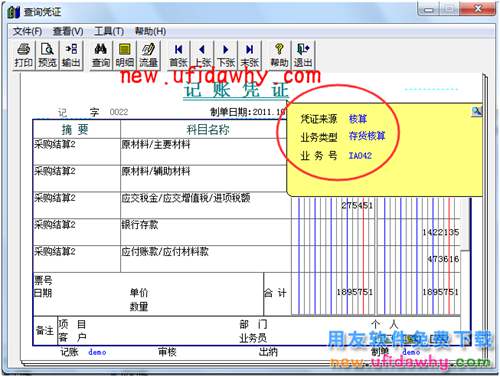
Task: Click the 退出 exit toolbar icon
Action: point(303,55)
